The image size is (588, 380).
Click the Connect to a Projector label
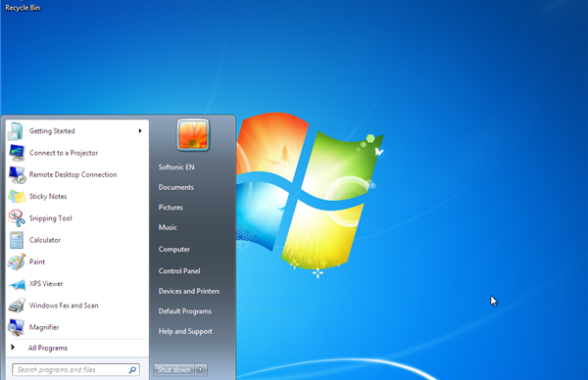point(64,153)
